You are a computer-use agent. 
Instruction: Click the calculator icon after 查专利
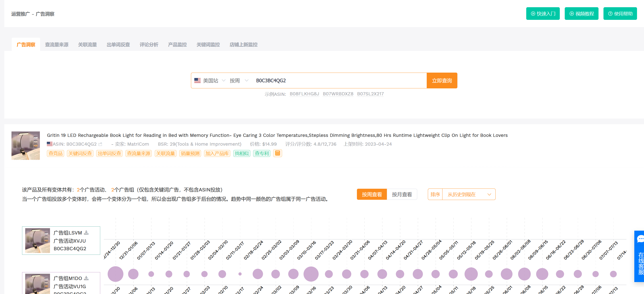click(x=277, y=153)
